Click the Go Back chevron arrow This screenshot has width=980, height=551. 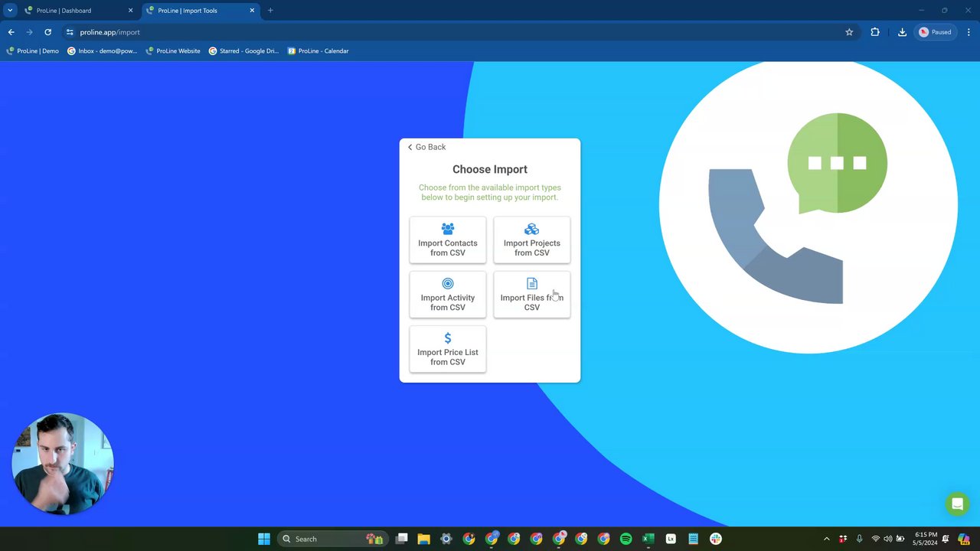click(x=410, y=147)
